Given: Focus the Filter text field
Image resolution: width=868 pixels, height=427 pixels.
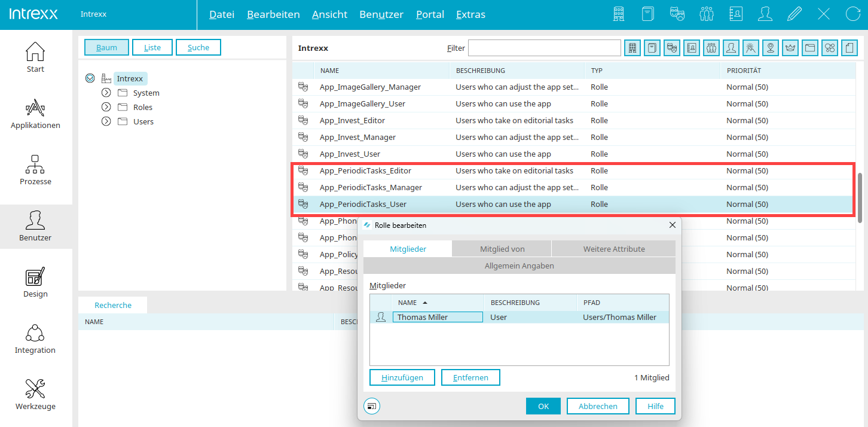Looking at the screenshot, I should (x=545, y=48).
